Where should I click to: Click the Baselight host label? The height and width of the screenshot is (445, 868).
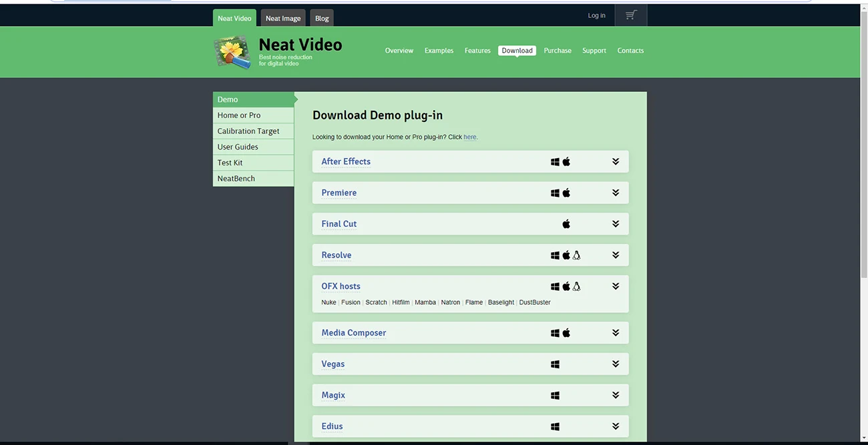point(501,302)
